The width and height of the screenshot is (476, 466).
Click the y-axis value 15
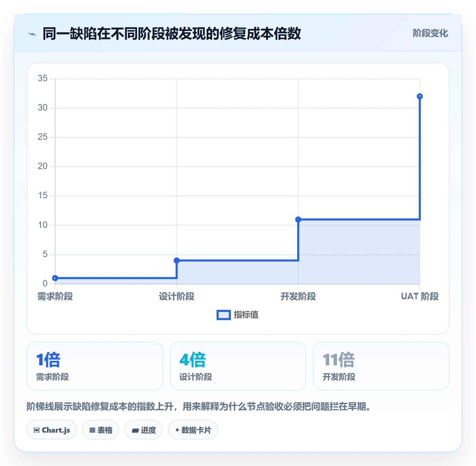click(x=43, y=196)
